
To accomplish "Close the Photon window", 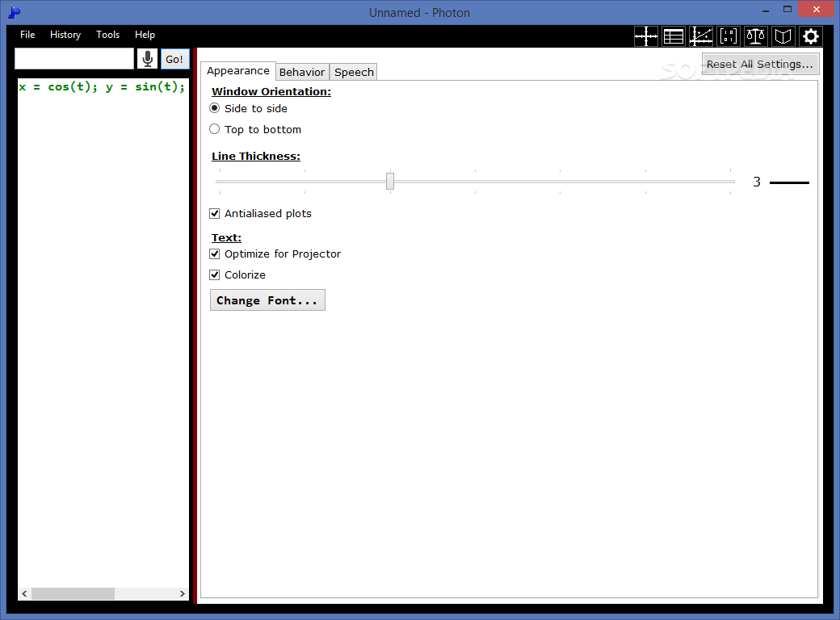I will point(817,9).
